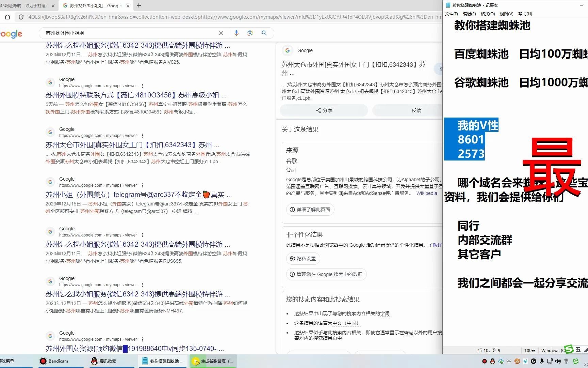Start voice search with microphone icon
588x368 pixels.
tap(236, 33)
